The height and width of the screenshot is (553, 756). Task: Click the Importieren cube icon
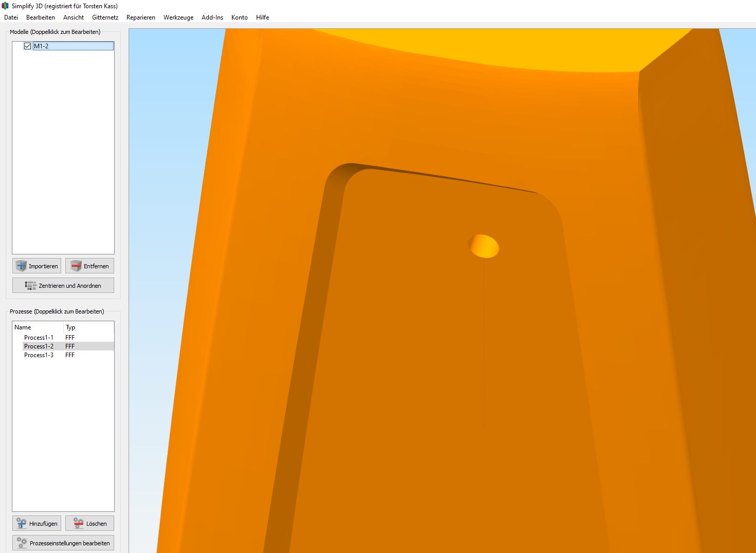[21, 266]
